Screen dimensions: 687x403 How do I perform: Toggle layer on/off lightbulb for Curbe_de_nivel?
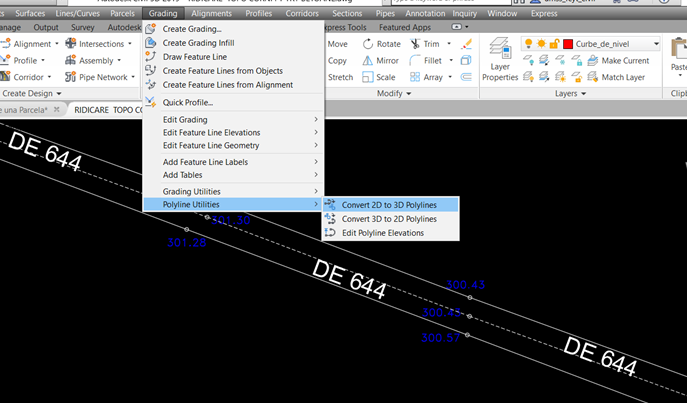pos(529,43)
